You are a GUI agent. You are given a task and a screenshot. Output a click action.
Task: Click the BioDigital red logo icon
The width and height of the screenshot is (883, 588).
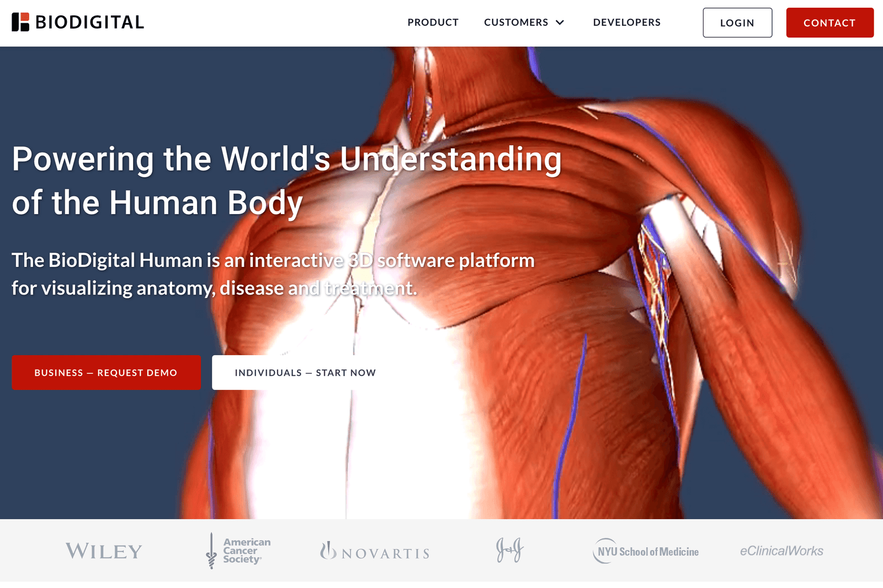[x=20, y=22]
